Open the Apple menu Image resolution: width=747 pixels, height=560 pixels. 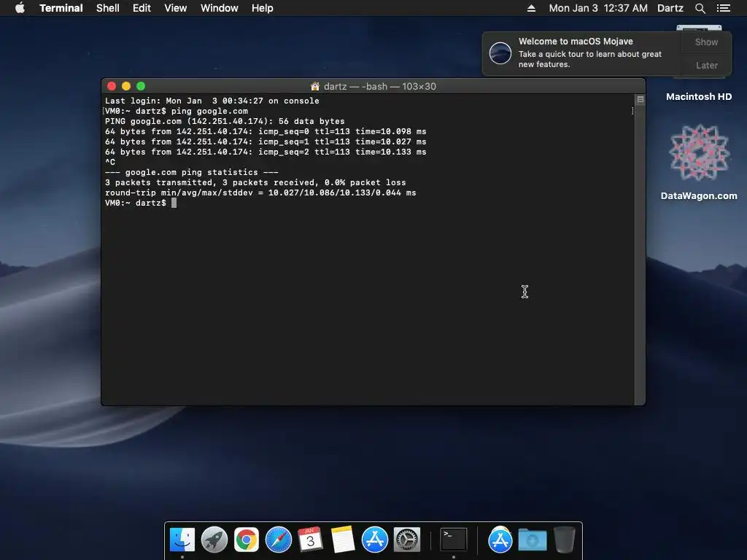tap(20, 7)
